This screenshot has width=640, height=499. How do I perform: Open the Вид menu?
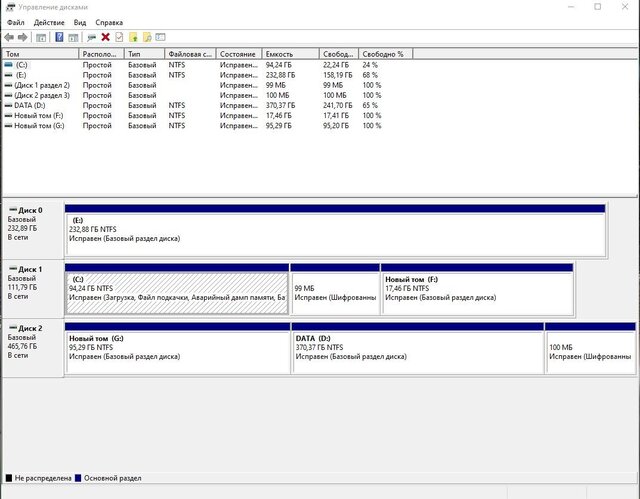click(x=80, y=22)
